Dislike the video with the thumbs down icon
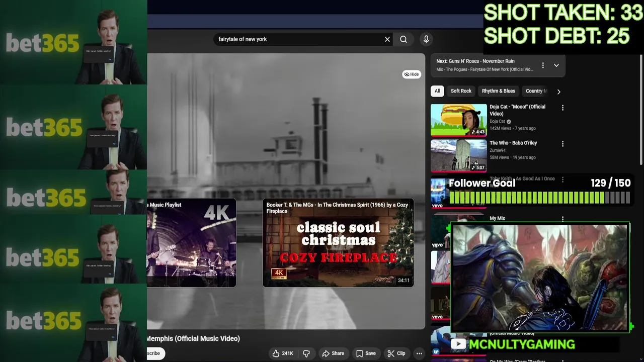 (306, 353)
